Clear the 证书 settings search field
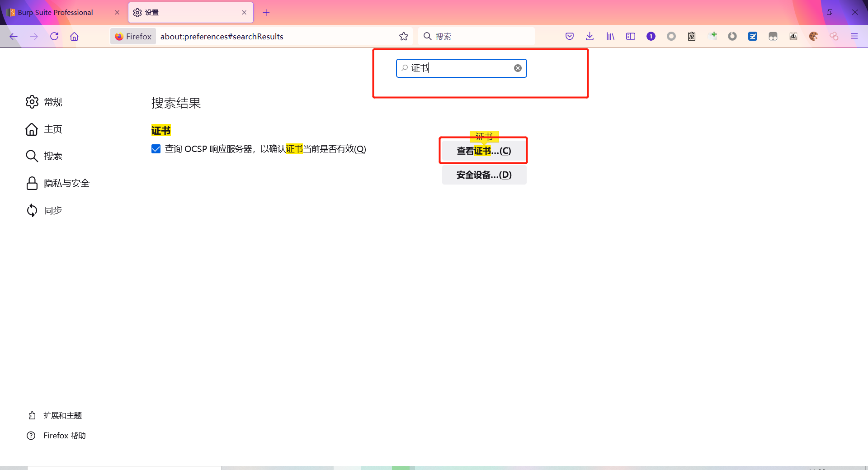Viewport: 868px width, 470px height. click(518, 68)
